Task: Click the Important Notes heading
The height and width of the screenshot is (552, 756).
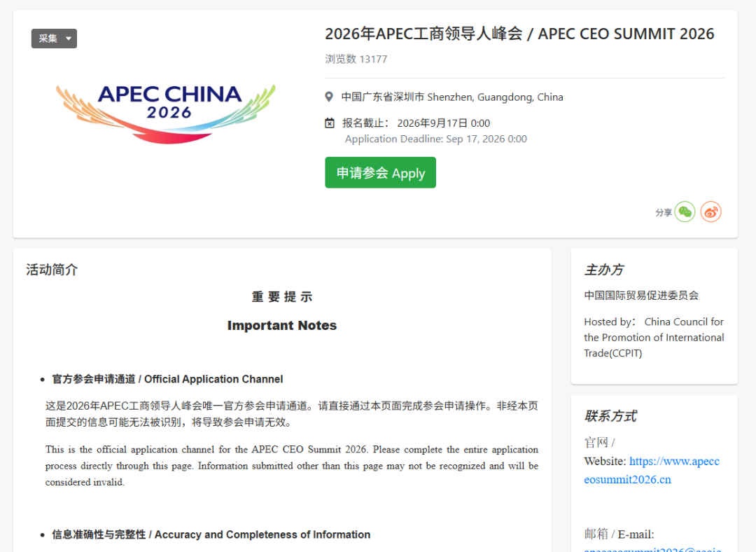Action: point(282,325)
